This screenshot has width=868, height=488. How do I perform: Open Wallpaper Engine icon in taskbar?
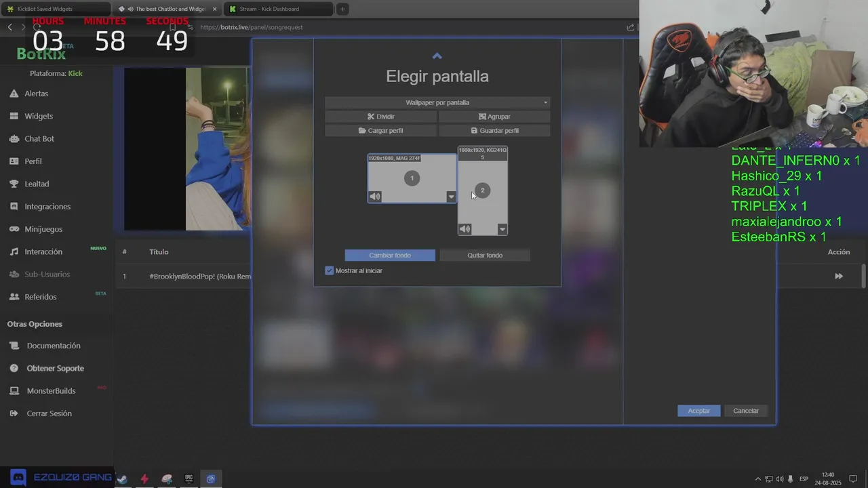[x=211, y=479]
